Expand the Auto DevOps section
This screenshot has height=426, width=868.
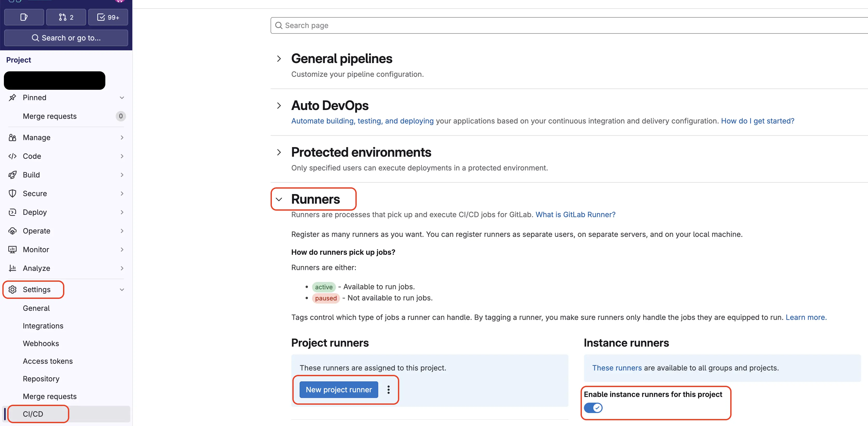pos(279,106)
